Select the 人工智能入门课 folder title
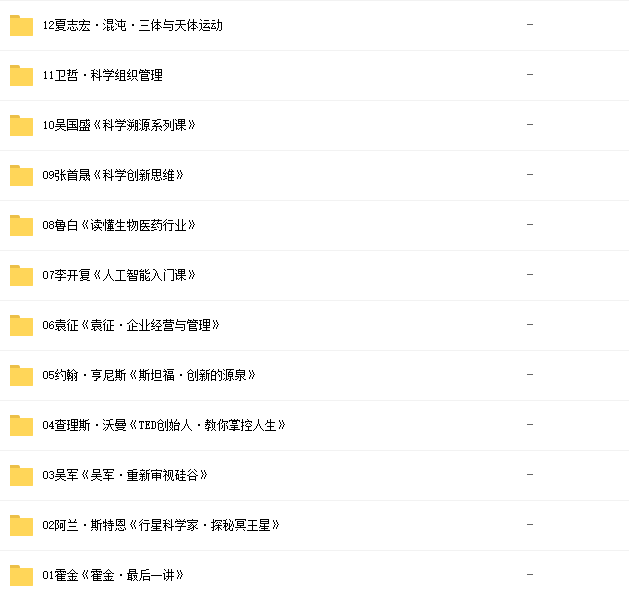Viewport: 629px width, 600px height. [144, 275]
